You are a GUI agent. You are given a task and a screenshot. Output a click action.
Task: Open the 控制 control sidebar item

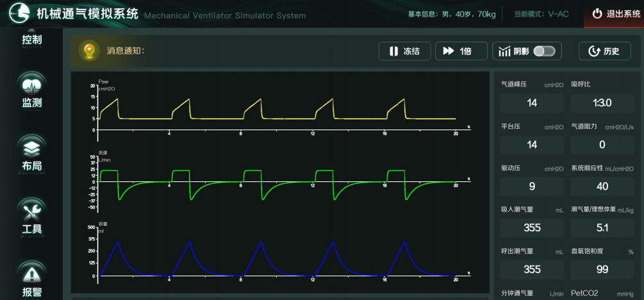click(x=32, y=40)
